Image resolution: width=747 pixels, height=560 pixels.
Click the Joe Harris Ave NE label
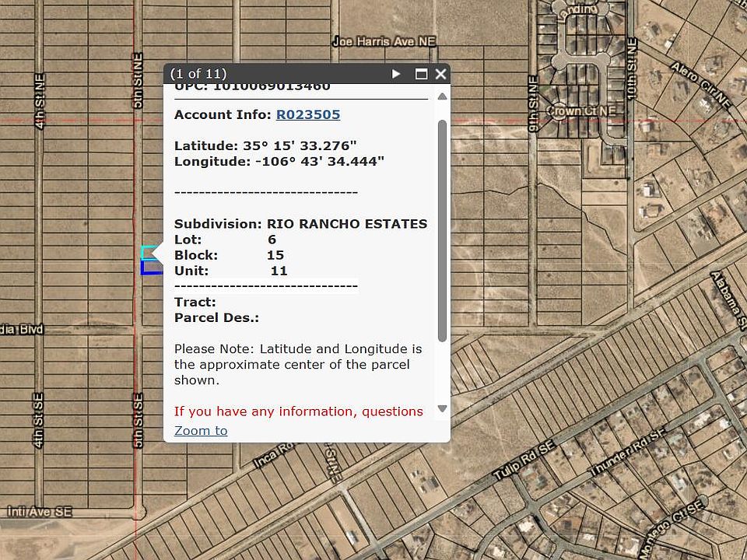click(384, 41)
